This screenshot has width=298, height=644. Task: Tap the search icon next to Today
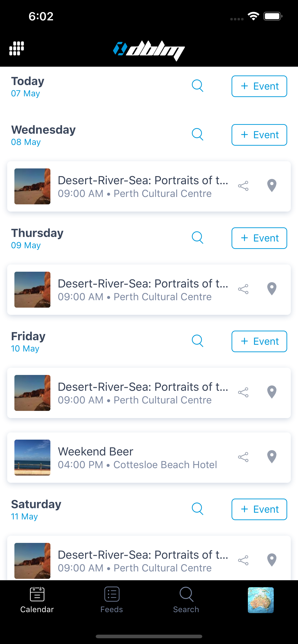197,86
